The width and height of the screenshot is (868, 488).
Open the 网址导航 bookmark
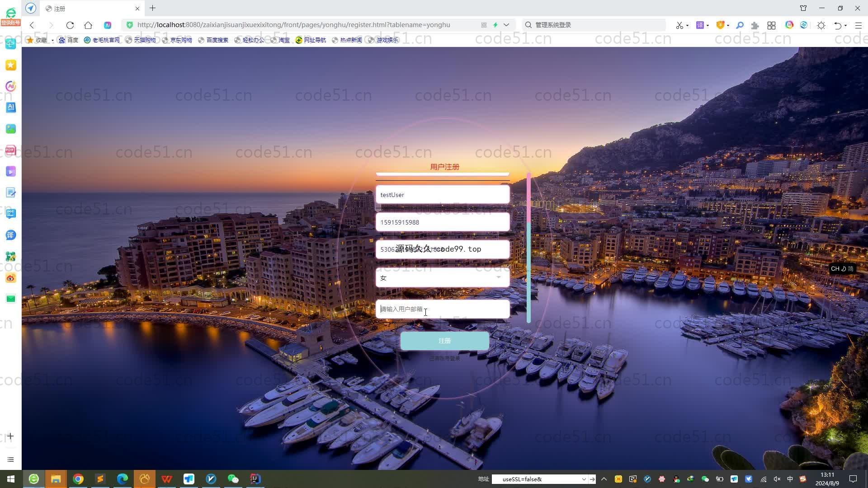(x=311, y=40)
